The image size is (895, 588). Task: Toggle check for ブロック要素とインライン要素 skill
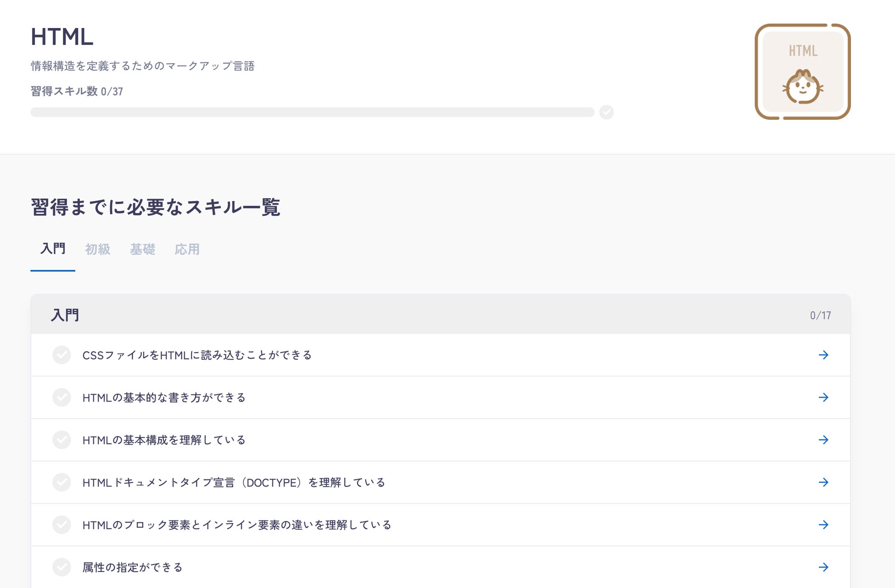click(x=62, y=525)
